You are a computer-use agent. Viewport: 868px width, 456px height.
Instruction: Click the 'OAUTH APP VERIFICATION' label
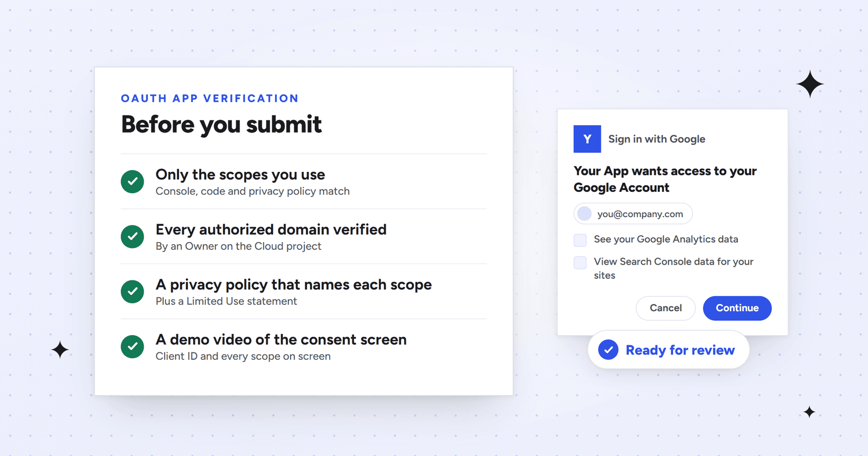click(210, 99)
